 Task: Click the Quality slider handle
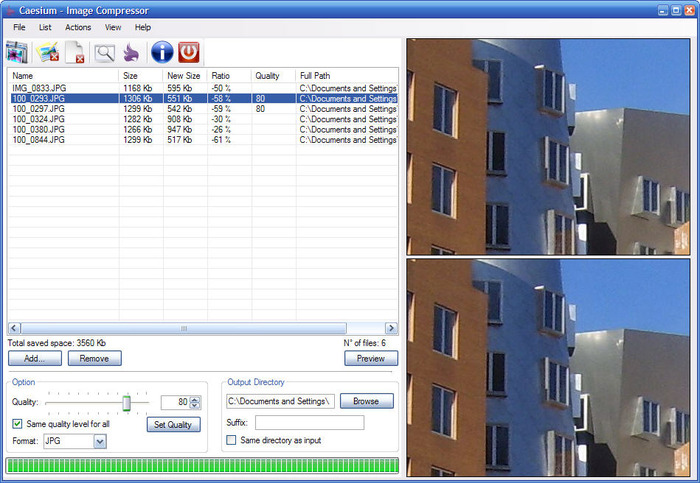127,403
